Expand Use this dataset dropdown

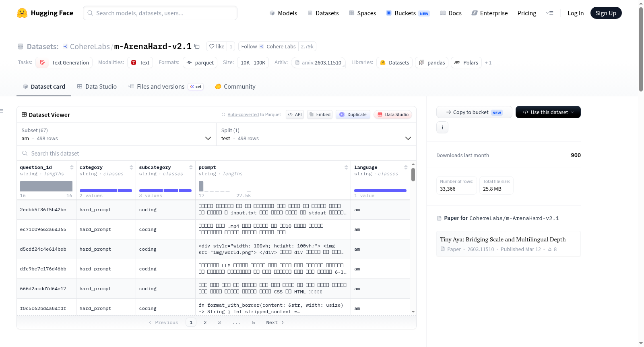click(x=548, y=112)
